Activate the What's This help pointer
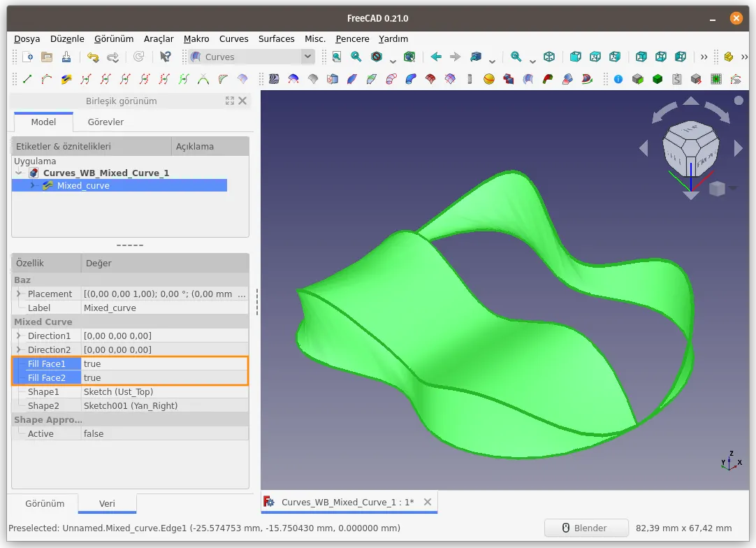The width and height of the screenshot is (756, 548). [x=166, y=57]
